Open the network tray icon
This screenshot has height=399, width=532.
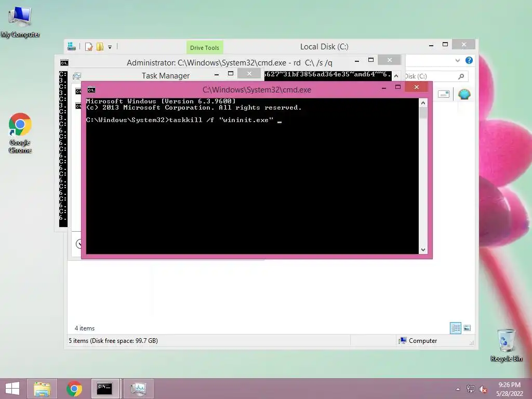coord(470,389)
